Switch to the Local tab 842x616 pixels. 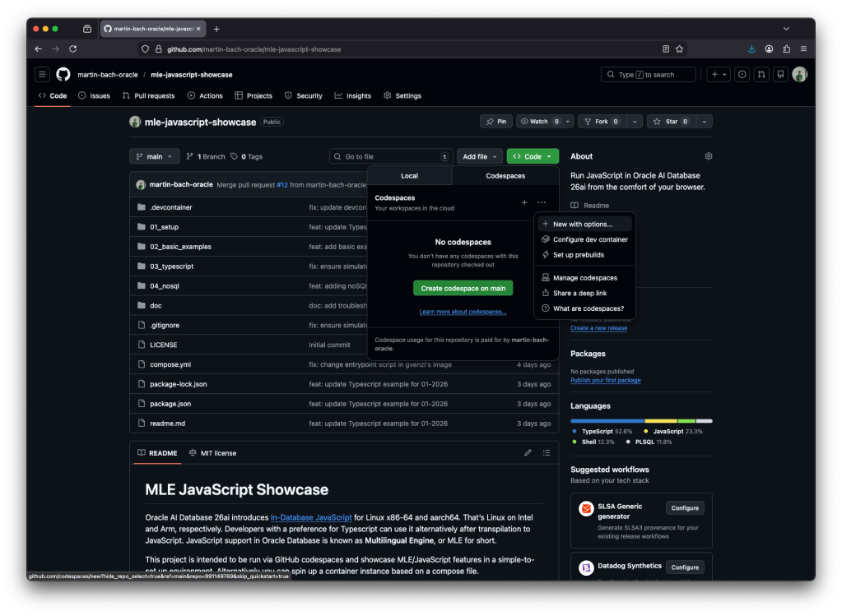[x=409, y=176]
